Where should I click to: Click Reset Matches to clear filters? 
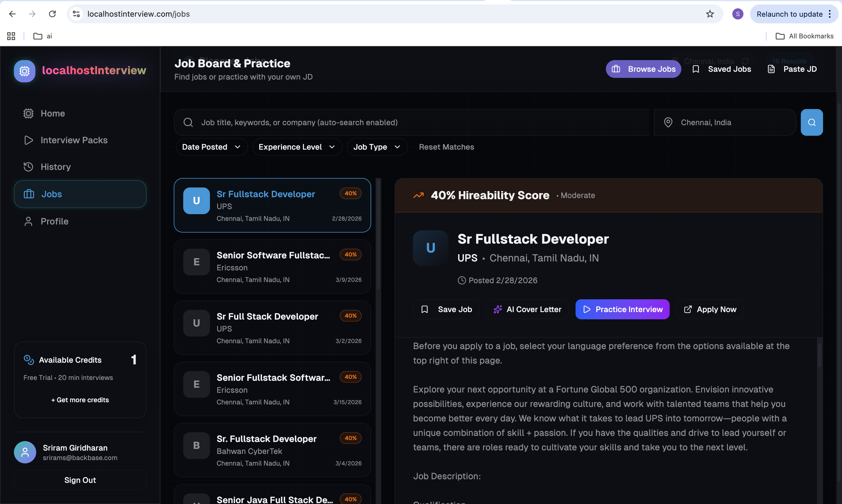446,147
